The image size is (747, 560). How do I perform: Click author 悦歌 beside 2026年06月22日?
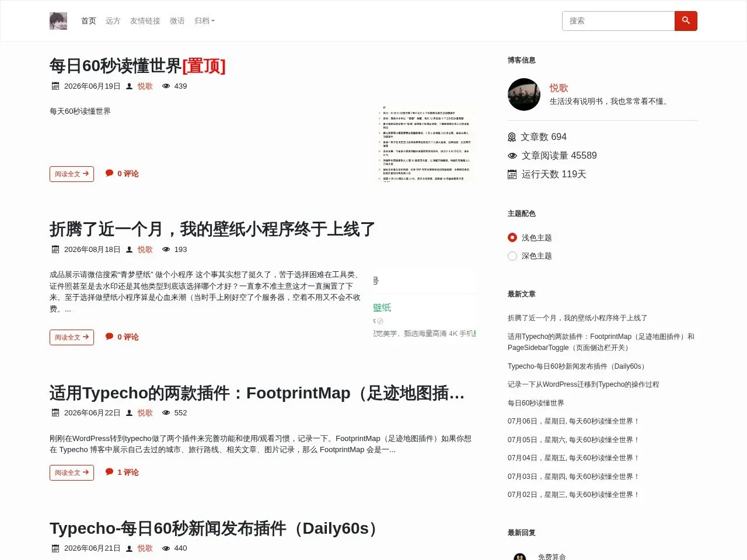[x=145, y=413]
